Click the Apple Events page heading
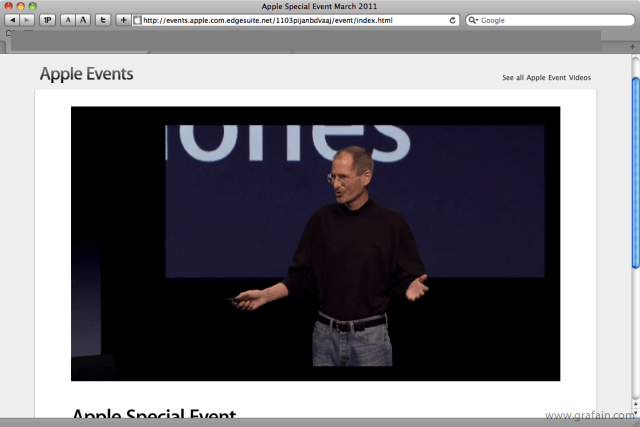 87,74
